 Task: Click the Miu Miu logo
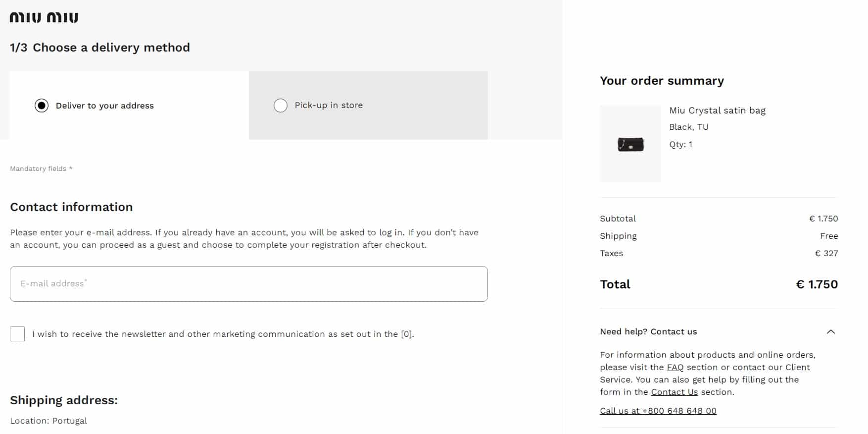44,18
